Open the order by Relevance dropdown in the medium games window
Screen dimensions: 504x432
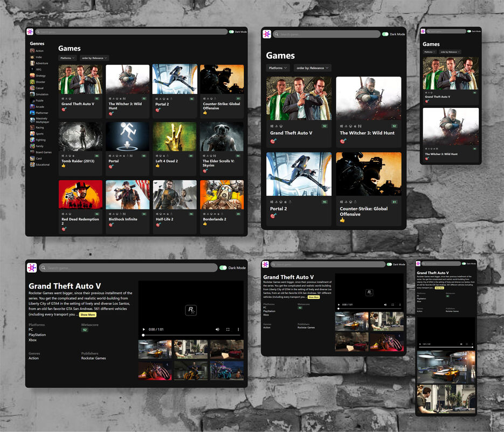click(x=313, y=68)
